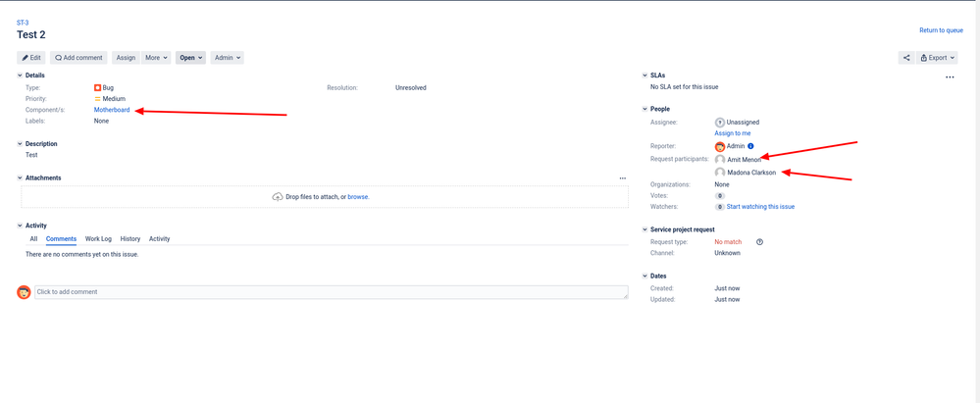Collapse the People section
Image resolution: width=980 pixels, height=403 pixels.
click(x=645, y=109)
